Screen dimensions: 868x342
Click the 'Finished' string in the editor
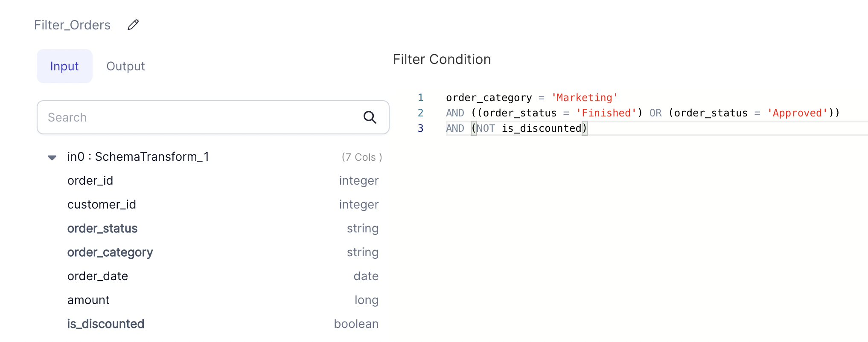606,113
